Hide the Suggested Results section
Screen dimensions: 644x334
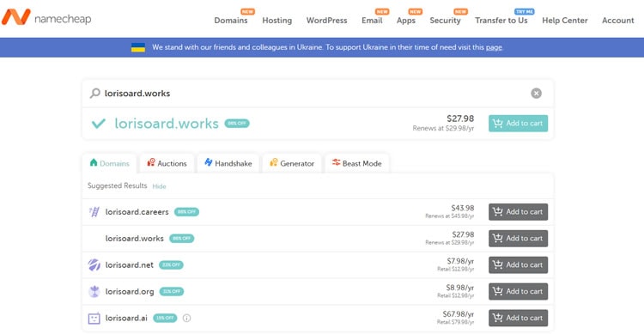[x=160, y=186]
